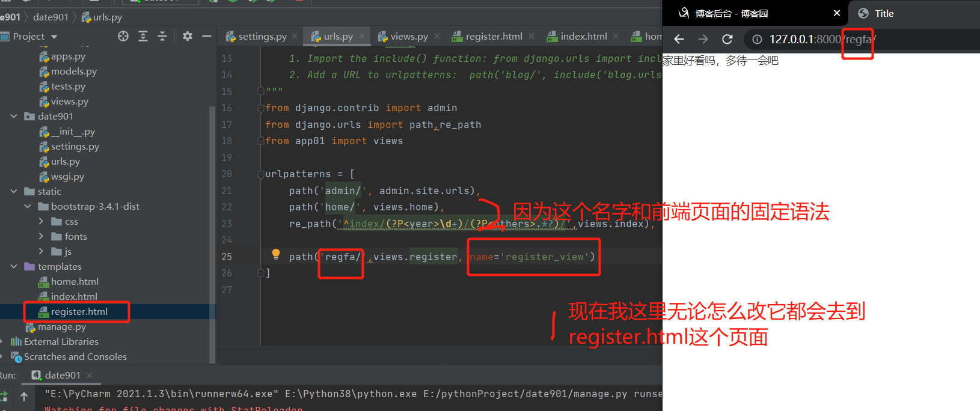This screenshot has width=980, height=411.
Task: Expand the js folder
Action: [41, 252]
